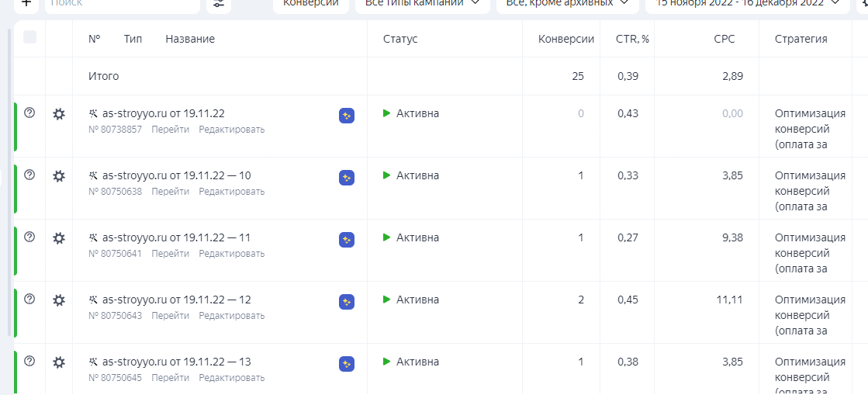The height and width of the screenshot is (395, 868).
Task: Click into the "Поиск" search field
Action: pos(120,3)
